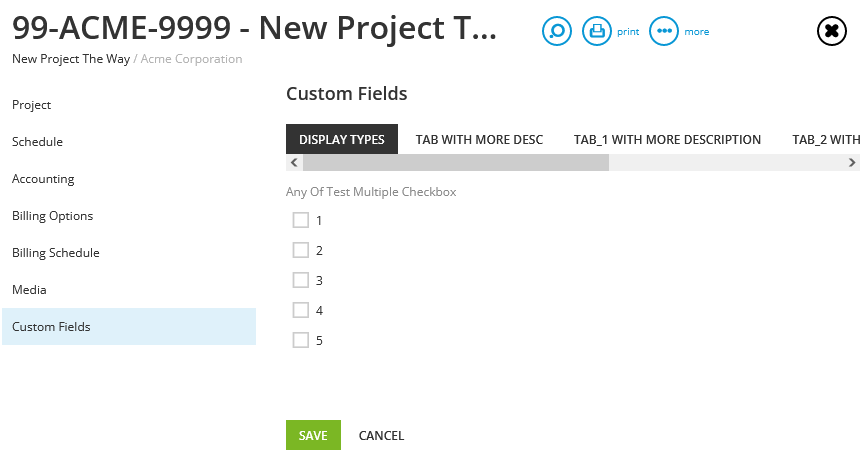The height and width of the screenshot is (470, 865).
Task: Click the Cancel button
Action: click(x=381, y=435)
